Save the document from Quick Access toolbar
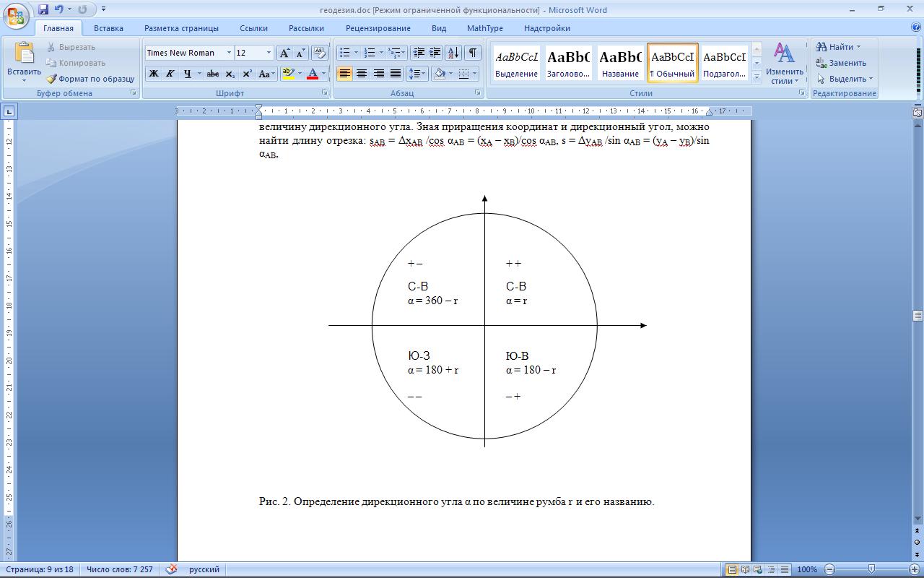 click(43, 9)
